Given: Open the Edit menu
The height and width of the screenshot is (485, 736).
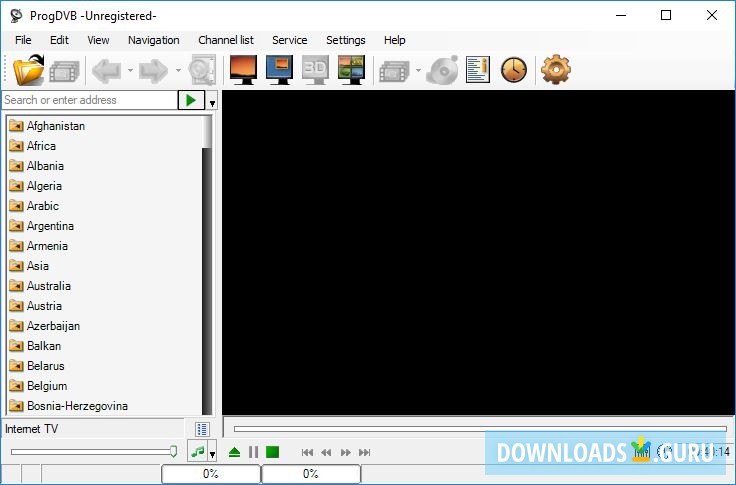Looking at the screenshot, I should point(59,40).
